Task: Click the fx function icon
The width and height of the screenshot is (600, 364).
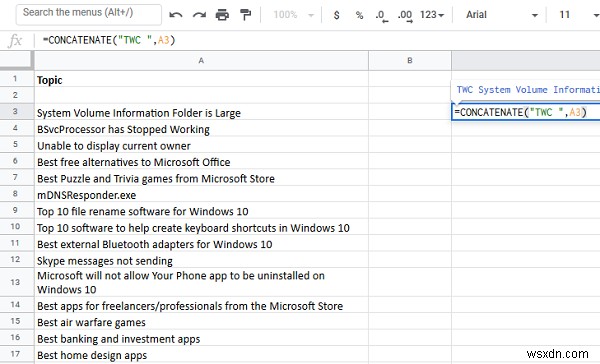Action: [x=15, y=40]
